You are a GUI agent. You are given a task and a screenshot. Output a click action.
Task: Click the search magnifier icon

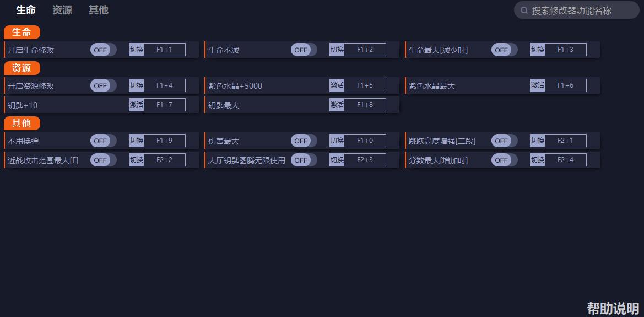tap(524, 10)
